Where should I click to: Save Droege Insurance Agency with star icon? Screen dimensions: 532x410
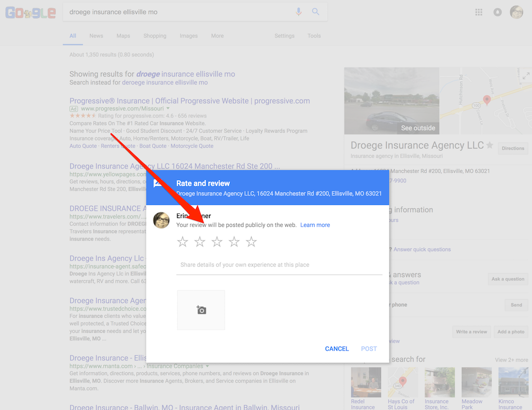[489, 145]
